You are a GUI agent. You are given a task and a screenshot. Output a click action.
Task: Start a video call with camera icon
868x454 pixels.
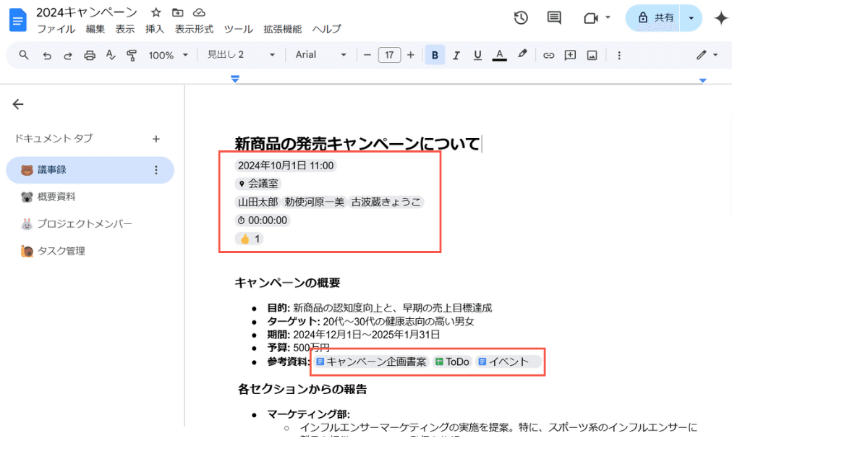click(590, 18)
